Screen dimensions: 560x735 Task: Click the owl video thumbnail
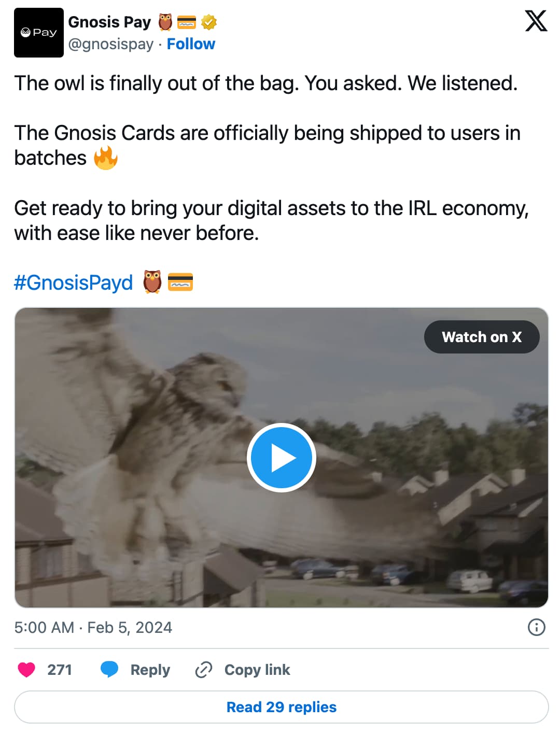click(282, 458)
